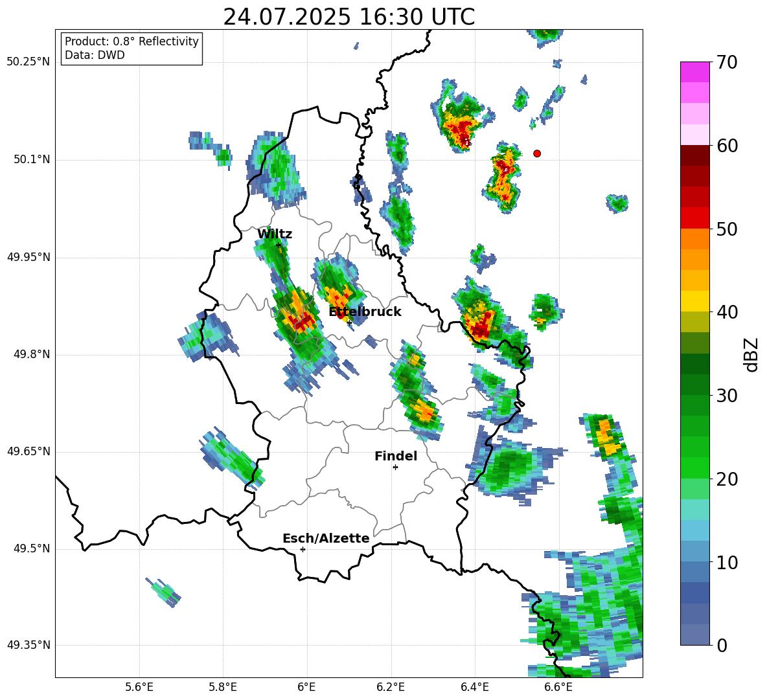Click the 6.6°E longitude label
This screenshot has width=767, height=700.
pos(558,687)
